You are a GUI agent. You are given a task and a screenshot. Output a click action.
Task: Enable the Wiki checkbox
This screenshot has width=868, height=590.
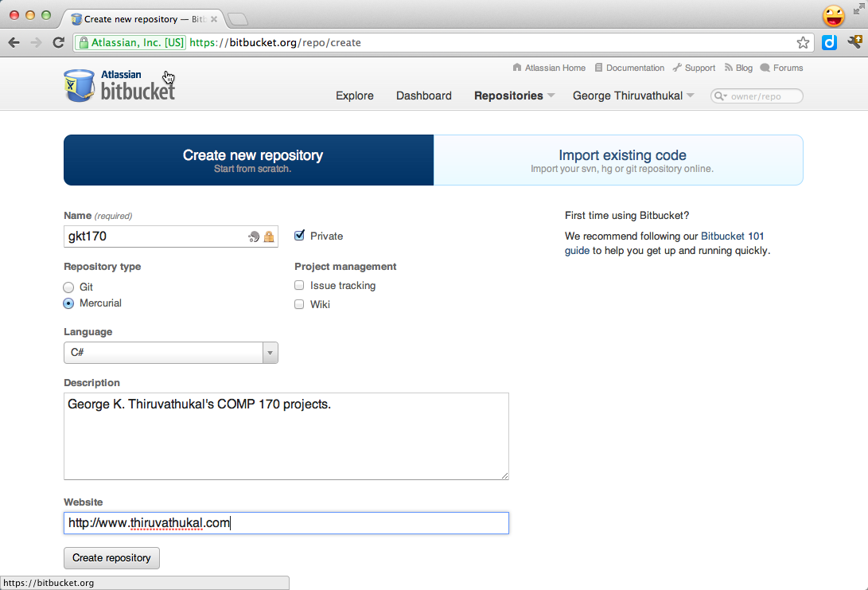pyautogui.click(x=300, y=304)
